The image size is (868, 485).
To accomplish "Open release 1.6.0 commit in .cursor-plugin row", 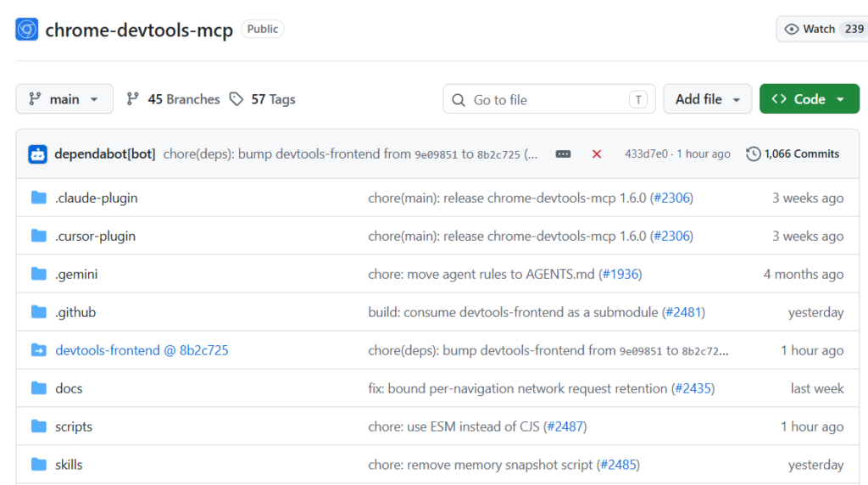I will point(507,236).
